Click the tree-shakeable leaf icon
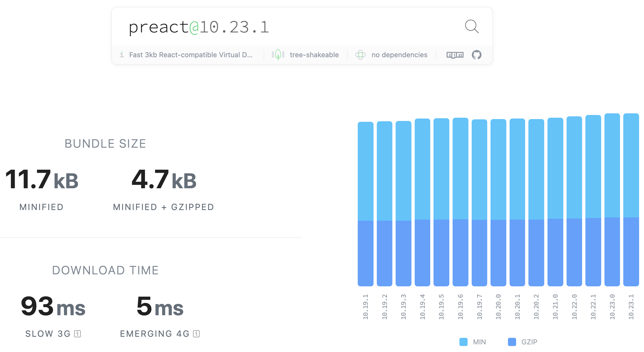This screenshot has width=644, height=352. (x=278, y=55)
